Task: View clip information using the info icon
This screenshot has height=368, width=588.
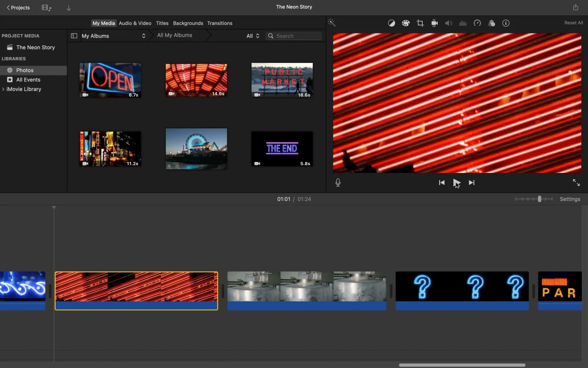Action: 506,23
